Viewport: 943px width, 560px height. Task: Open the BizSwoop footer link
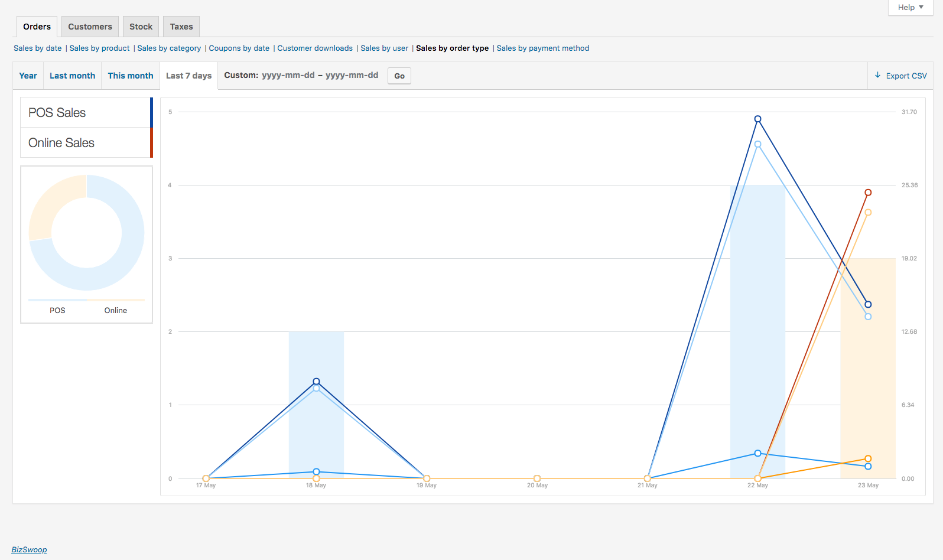[x=29, y=549]
